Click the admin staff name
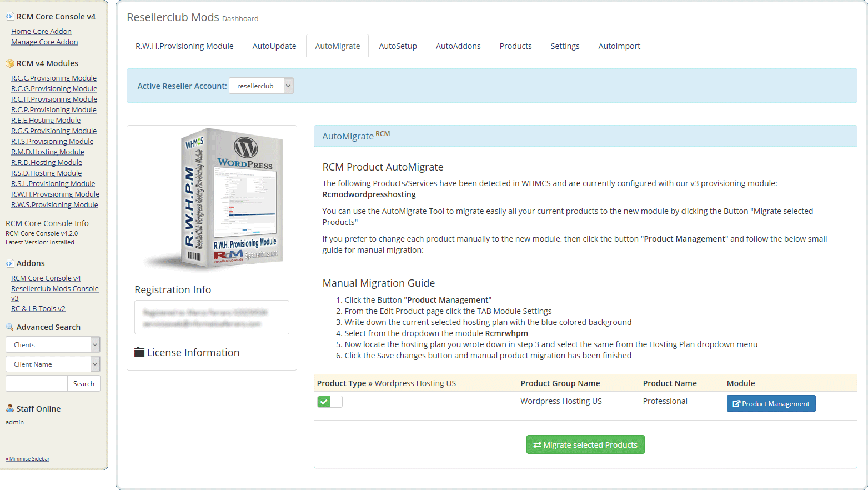This screenshot has width=868, height=490. (x=14, y=422)
